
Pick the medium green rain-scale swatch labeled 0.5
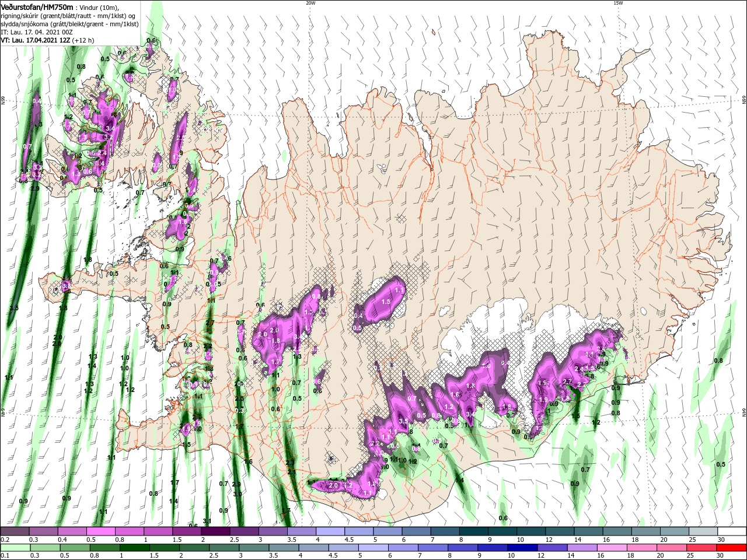pos(75,548)
